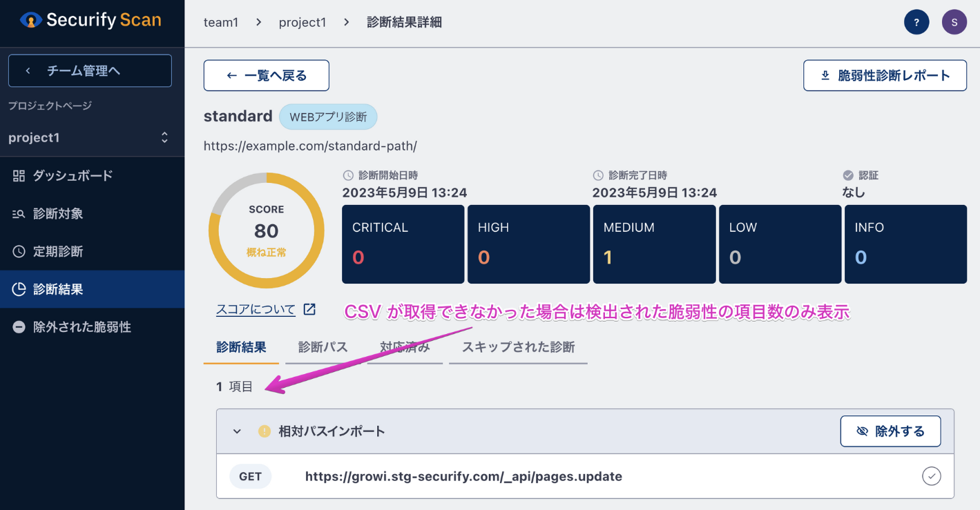Open the スキップされた診断 tab
The height and width of the screenshot is (510, 980).
518,349
